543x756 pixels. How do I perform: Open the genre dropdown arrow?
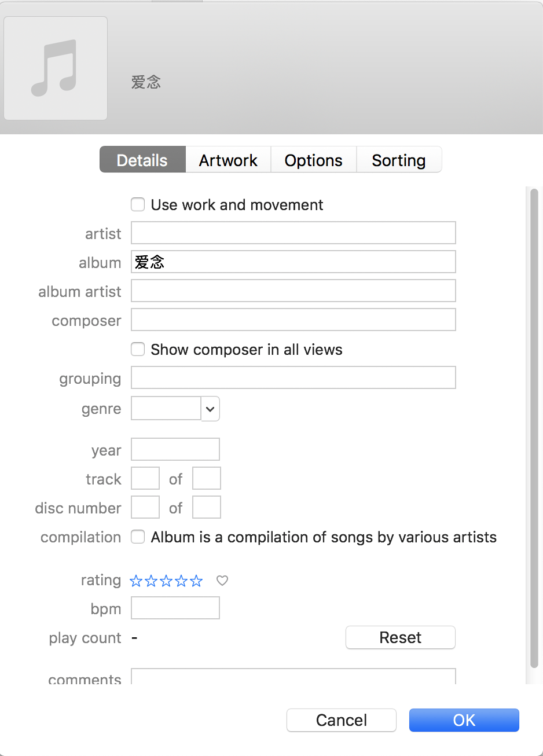pos(210,409)
